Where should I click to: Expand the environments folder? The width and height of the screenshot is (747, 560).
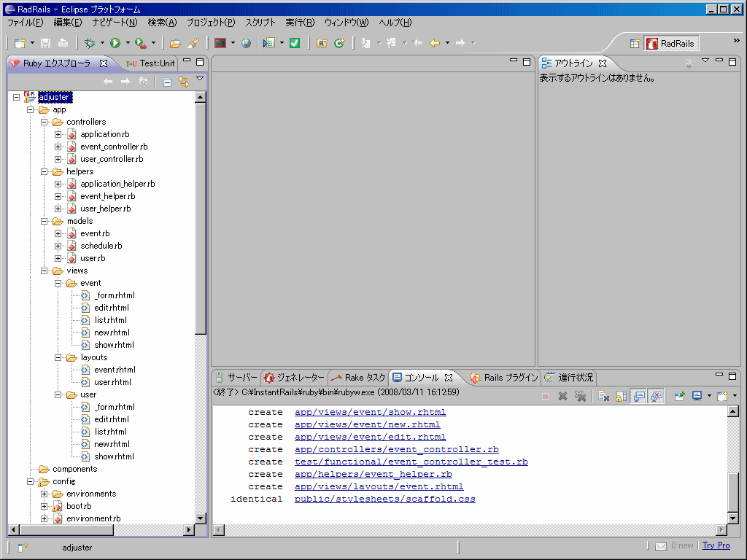pyautogui.click(x=44, y=494)
